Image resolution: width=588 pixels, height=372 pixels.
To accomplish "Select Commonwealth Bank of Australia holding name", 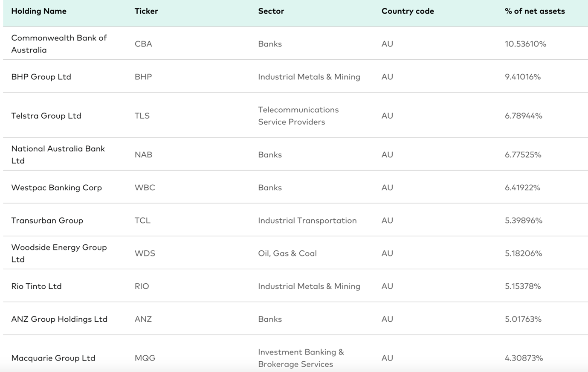I will [x=59, y=44].
